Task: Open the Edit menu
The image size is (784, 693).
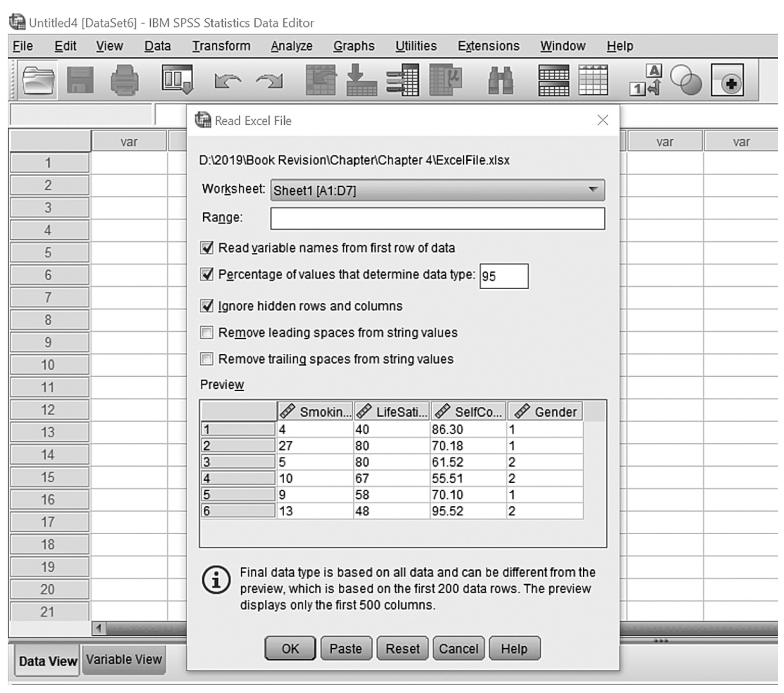Action: [x=65, y=46]
